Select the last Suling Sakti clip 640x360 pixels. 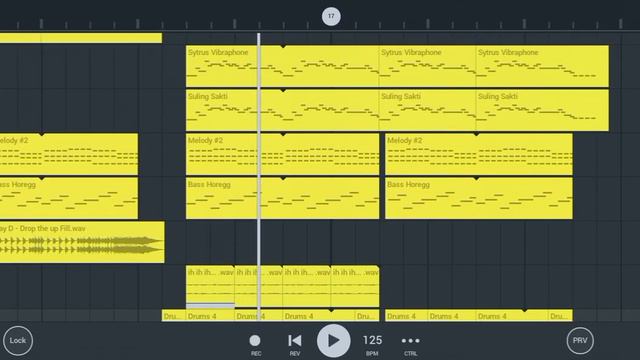[x=542, y=110]
